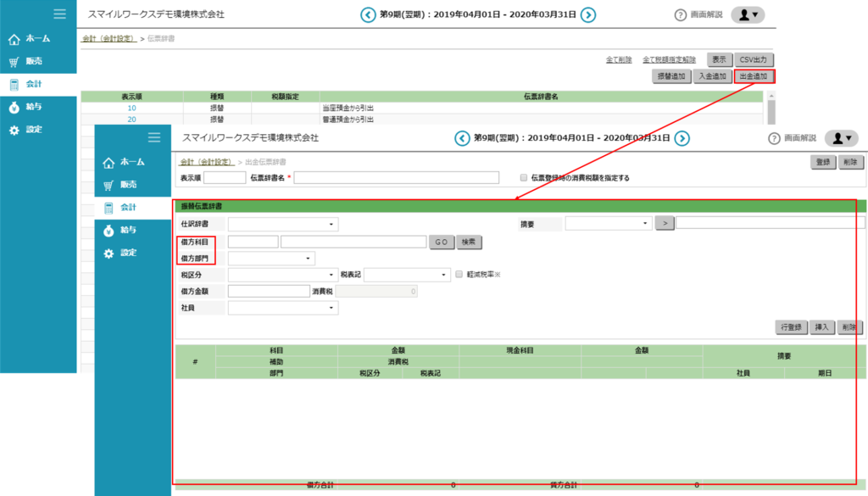Click the > button next to 摘要
The height and width of the screenshot is (496, 868).
[x=665, y=223]
